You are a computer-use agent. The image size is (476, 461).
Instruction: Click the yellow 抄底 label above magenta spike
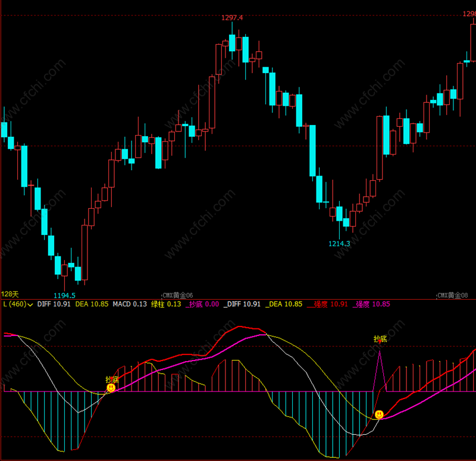380,338
